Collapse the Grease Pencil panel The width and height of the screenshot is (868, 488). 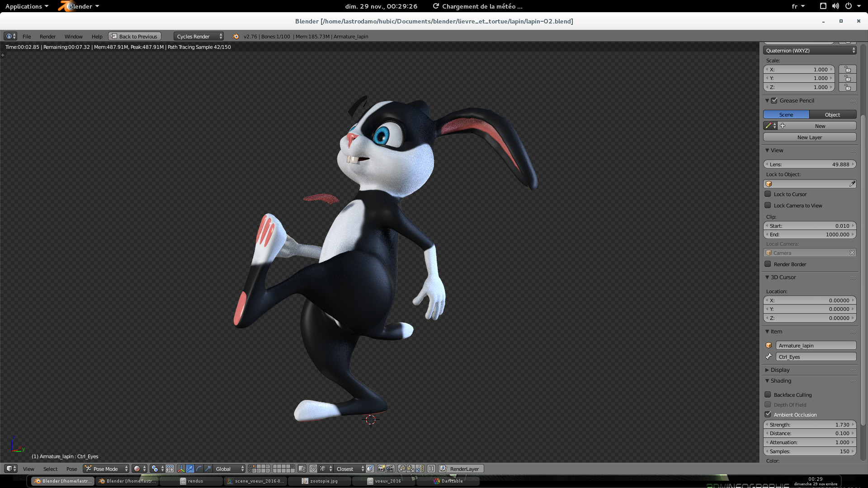point(767,101)
